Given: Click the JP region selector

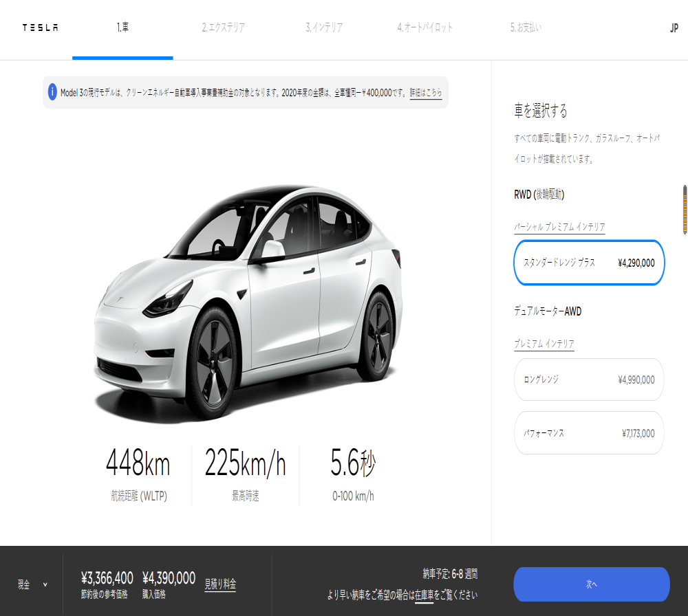Looking at the screenshot, I should (674, 28).
